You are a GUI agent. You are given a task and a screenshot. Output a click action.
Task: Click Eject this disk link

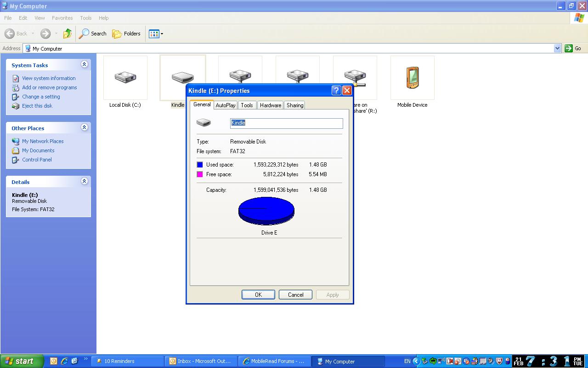tap(37, 106)
